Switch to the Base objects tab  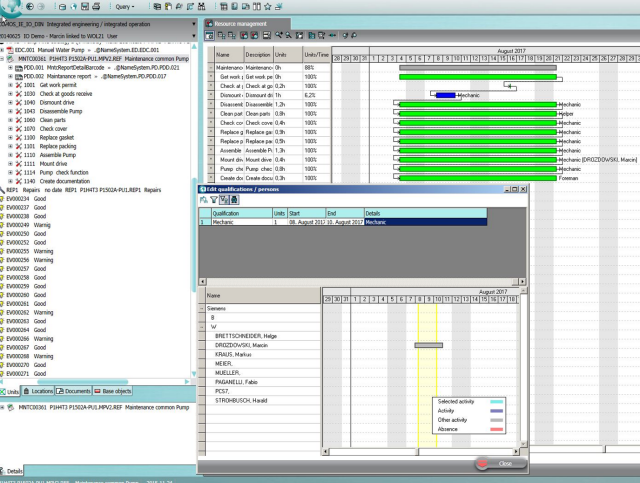[x=113, y=391]
